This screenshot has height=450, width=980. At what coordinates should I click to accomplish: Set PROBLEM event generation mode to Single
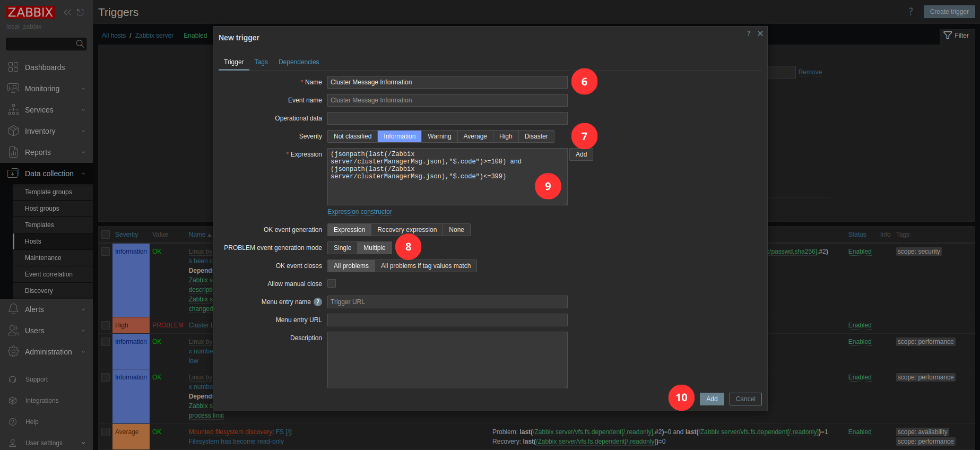point(342,248)
